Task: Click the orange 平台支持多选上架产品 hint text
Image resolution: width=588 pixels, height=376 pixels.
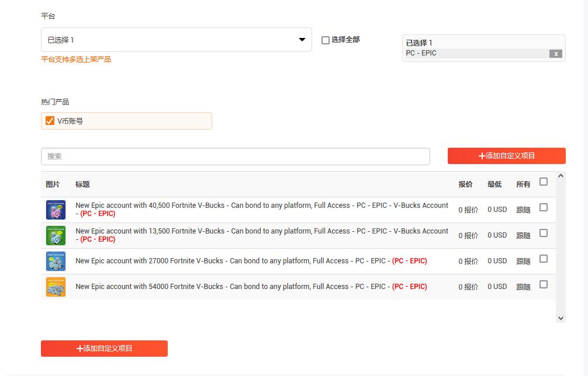Action: click(x=76, y=59)
